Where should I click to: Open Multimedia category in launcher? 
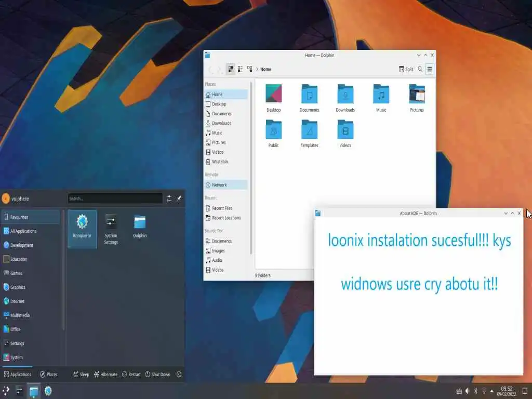(31, 315)
